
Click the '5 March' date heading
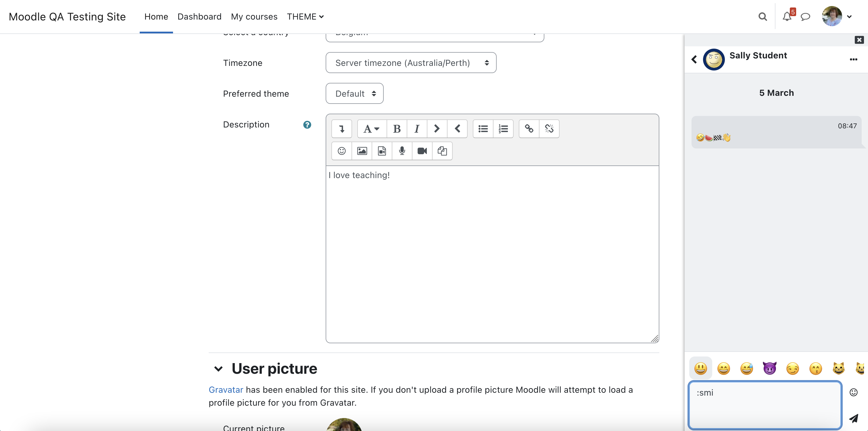pos(776,93)
